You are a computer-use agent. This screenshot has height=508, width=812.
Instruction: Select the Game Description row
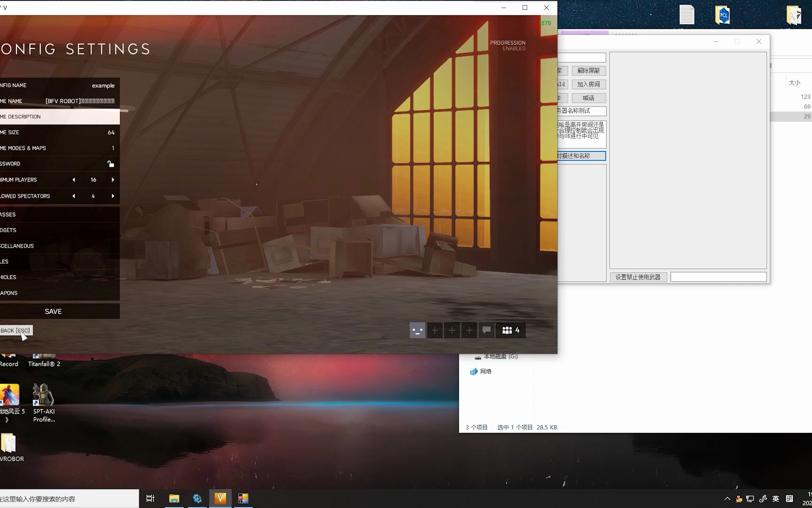coord(60,117)
